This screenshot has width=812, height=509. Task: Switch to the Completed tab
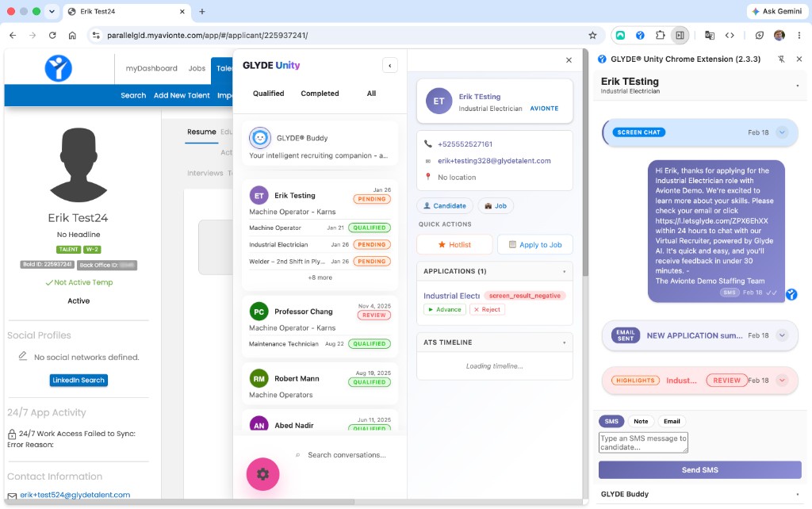pyautogui.click(x=320, y=94)
